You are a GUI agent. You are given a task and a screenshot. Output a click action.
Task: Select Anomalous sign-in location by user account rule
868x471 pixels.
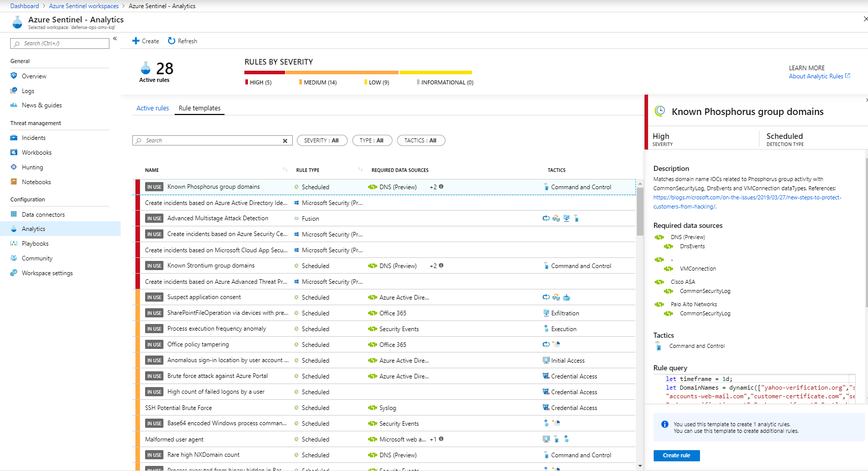[x=385, y=360]
